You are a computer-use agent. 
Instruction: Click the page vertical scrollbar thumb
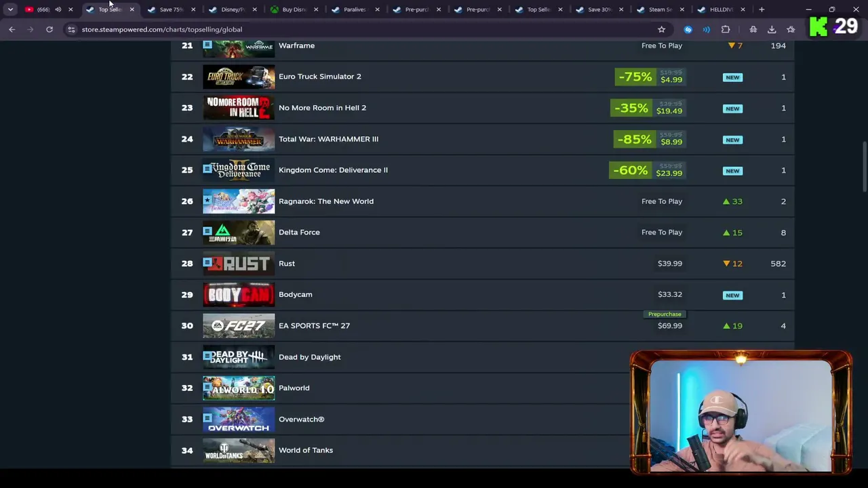(864, 167)
